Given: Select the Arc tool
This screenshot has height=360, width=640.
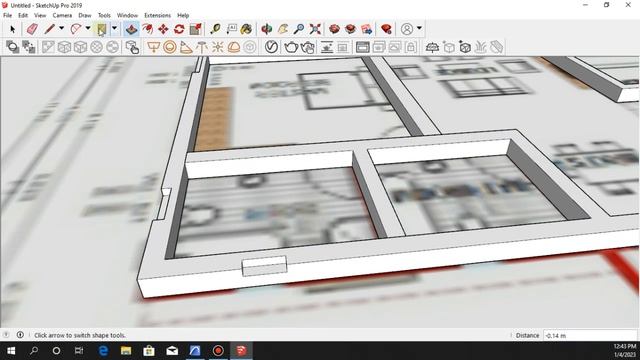Looking at the screenshot, I should coord(76,29).
